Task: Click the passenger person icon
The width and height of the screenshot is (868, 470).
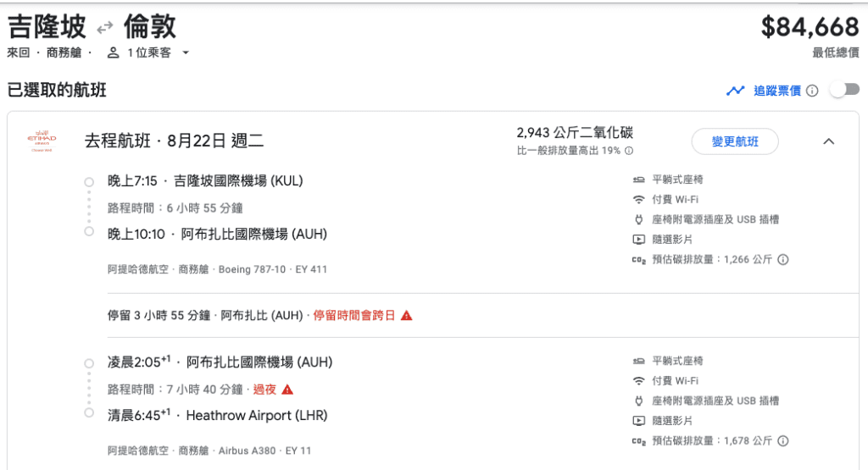Action: point(113,53)
